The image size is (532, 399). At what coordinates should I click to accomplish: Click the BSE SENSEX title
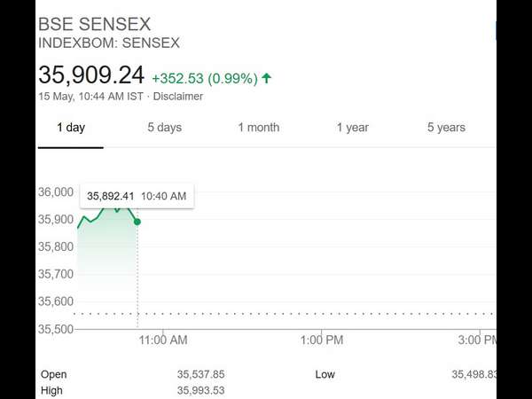pos(95,24)
